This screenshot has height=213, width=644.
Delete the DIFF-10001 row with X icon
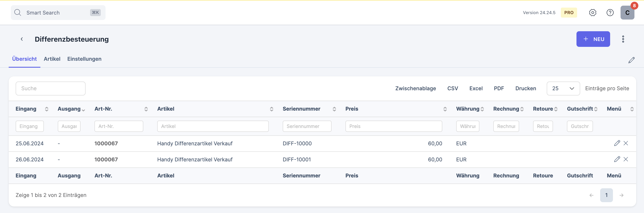click(626, 159)
